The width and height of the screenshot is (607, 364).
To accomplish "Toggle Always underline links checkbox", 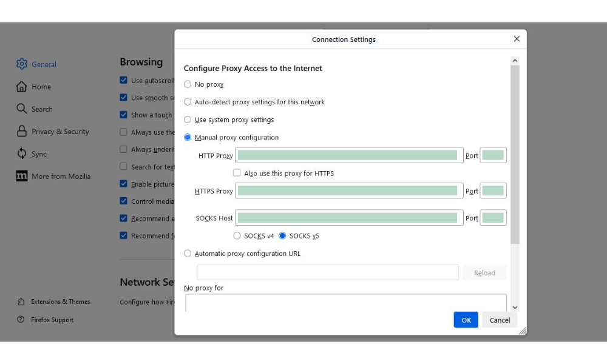I will pos(123,149).
